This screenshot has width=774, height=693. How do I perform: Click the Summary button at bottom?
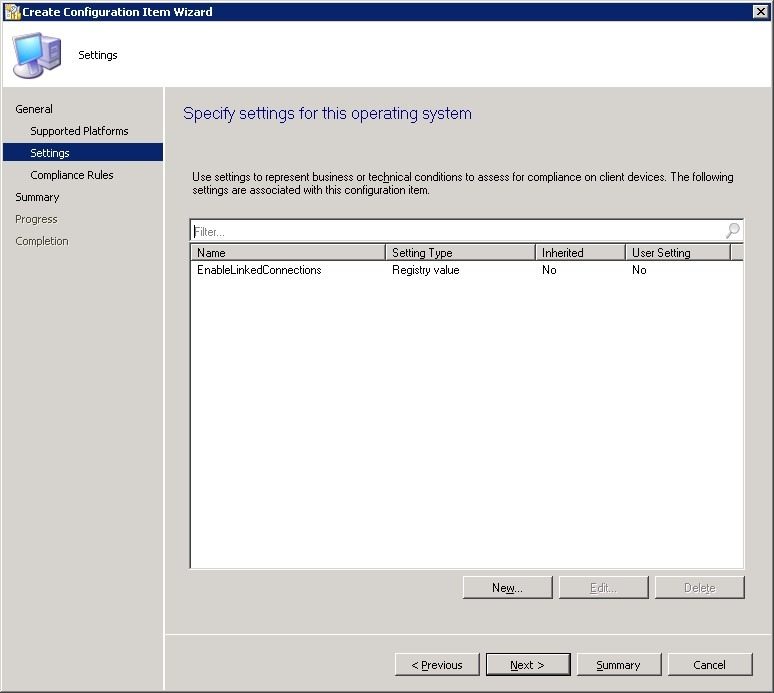pos(619,665)
